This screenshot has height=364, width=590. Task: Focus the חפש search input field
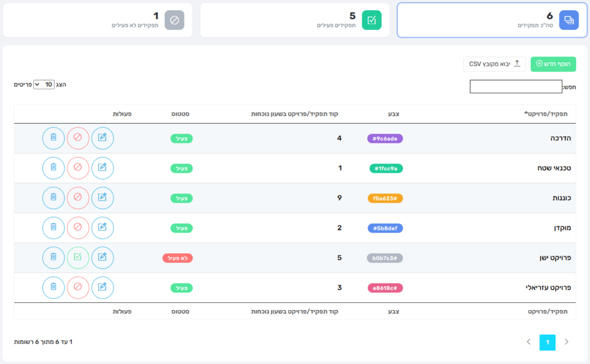click(x=516, y=86)
